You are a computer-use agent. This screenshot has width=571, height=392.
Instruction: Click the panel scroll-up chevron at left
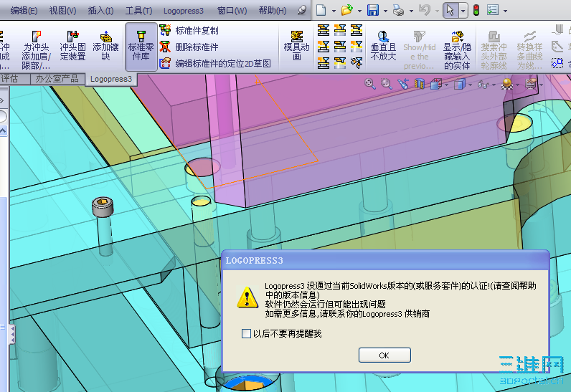(x=3, y=130)
